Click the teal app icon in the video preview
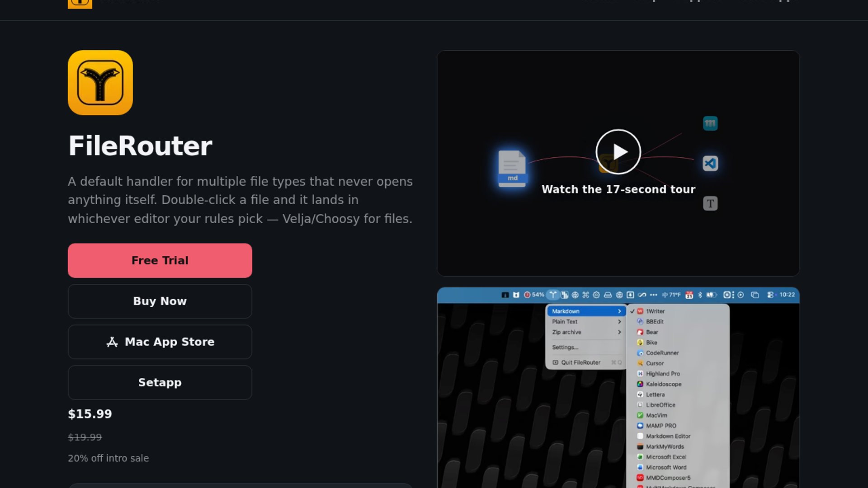This screenshot has height=488, width=868. point(710,123)
